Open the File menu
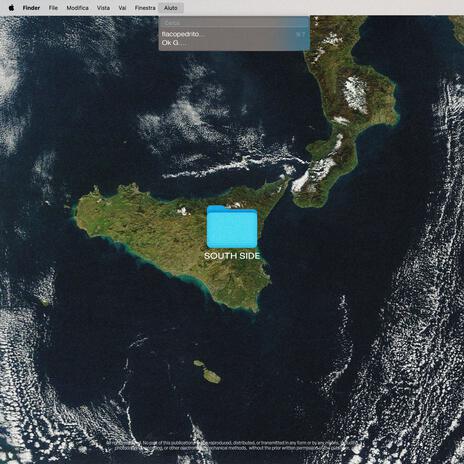This screenshot has height=464, width=464. click(53, 8)
